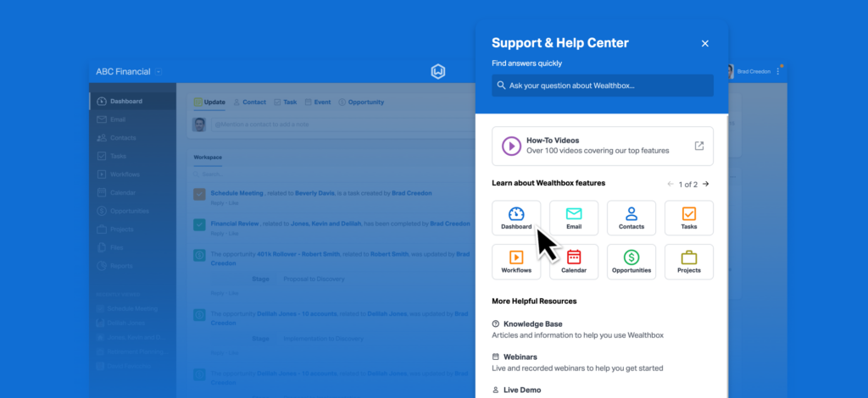868x398 pixels.
Task: Select Opportunities in the sidebar
Action: click(x=133, y=211)
